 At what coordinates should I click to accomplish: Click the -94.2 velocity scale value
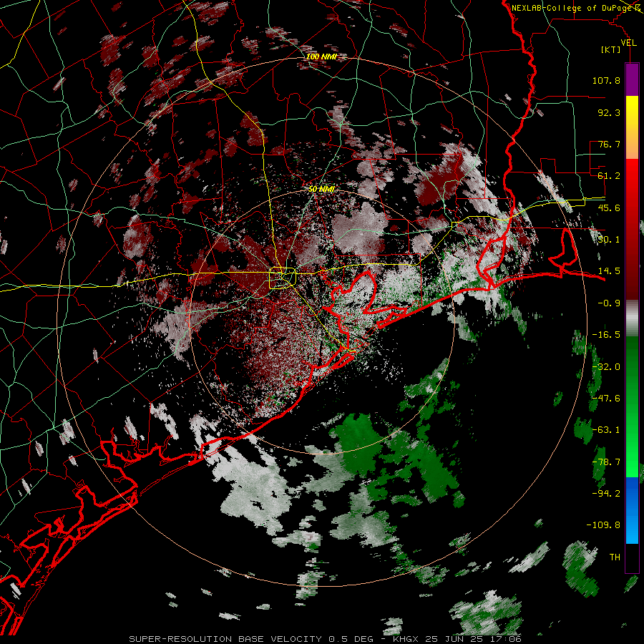click(x=606, y=494)
